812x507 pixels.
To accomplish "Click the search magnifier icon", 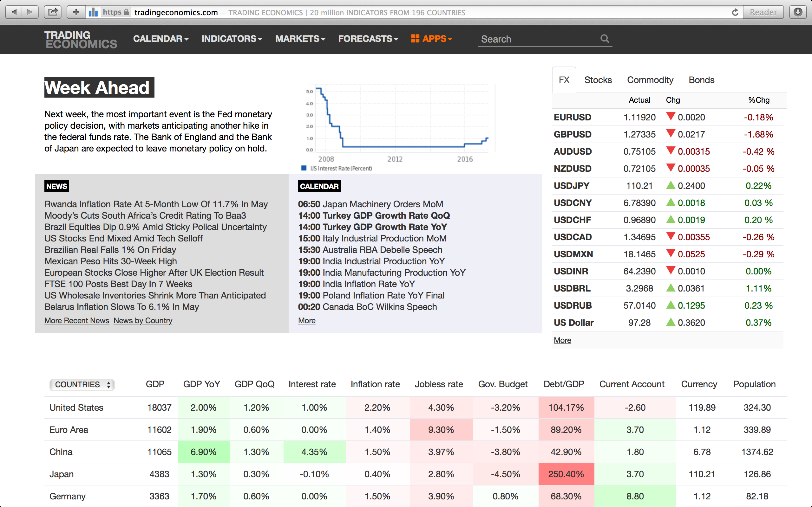I will tap(605, 39).
